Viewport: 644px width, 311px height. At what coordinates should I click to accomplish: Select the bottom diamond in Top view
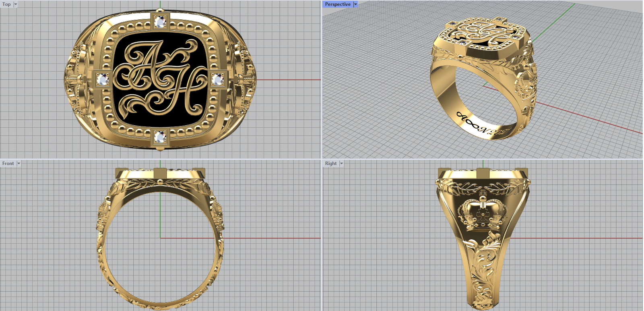[x=160, y=137]
